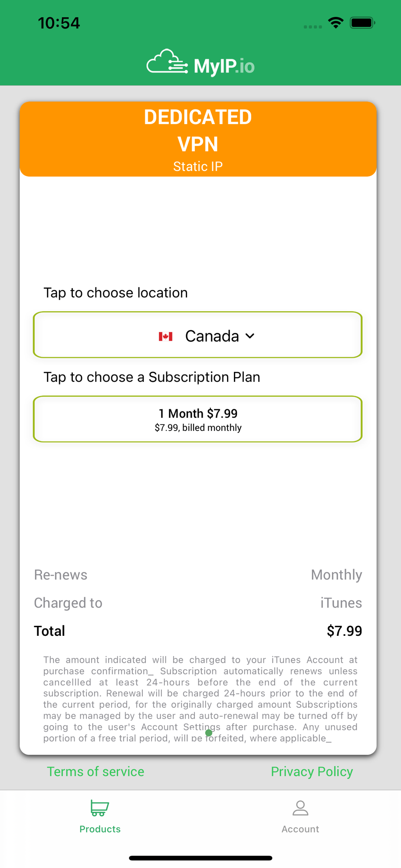401x868 pixels.
Task: Switch to the Account tab
Action: click(300, 817)
